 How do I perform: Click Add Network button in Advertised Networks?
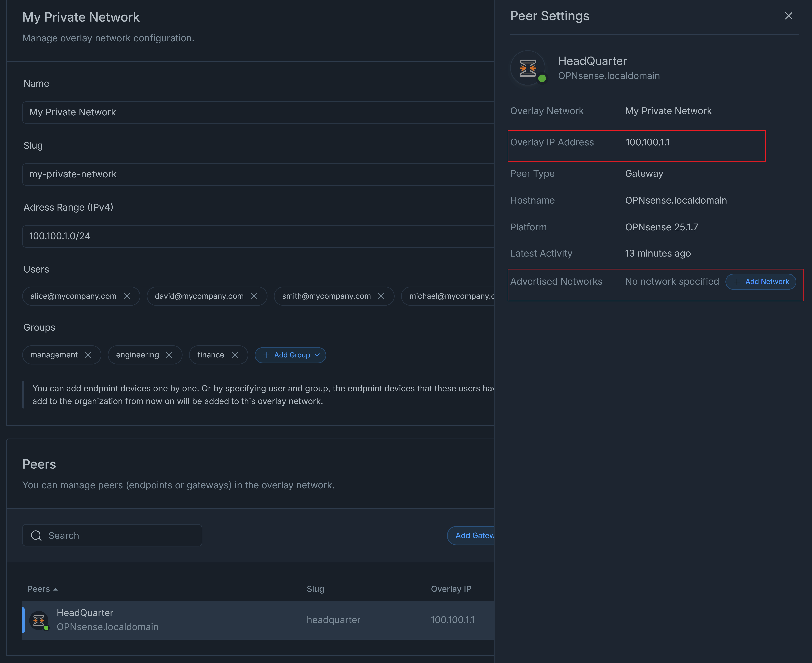[x=761, y=282]
